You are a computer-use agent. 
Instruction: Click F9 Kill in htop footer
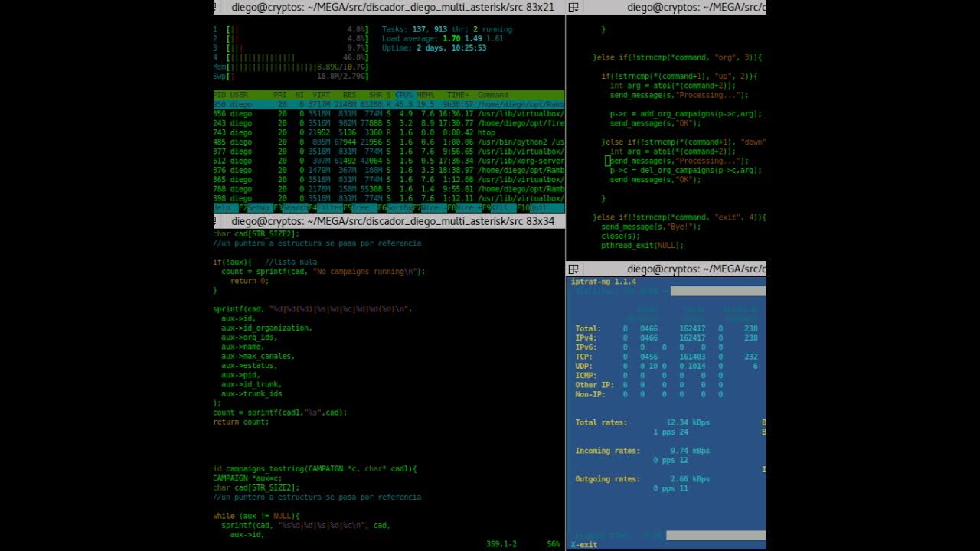[498, 207]
